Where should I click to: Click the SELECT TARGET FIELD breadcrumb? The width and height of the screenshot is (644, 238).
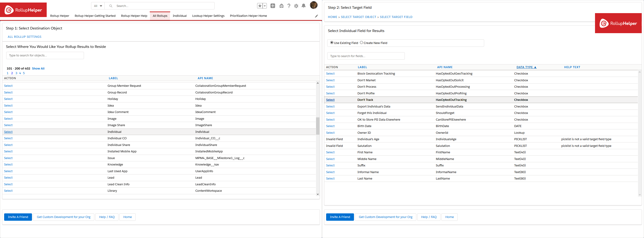pyautogui.click(x=396, y=17)
